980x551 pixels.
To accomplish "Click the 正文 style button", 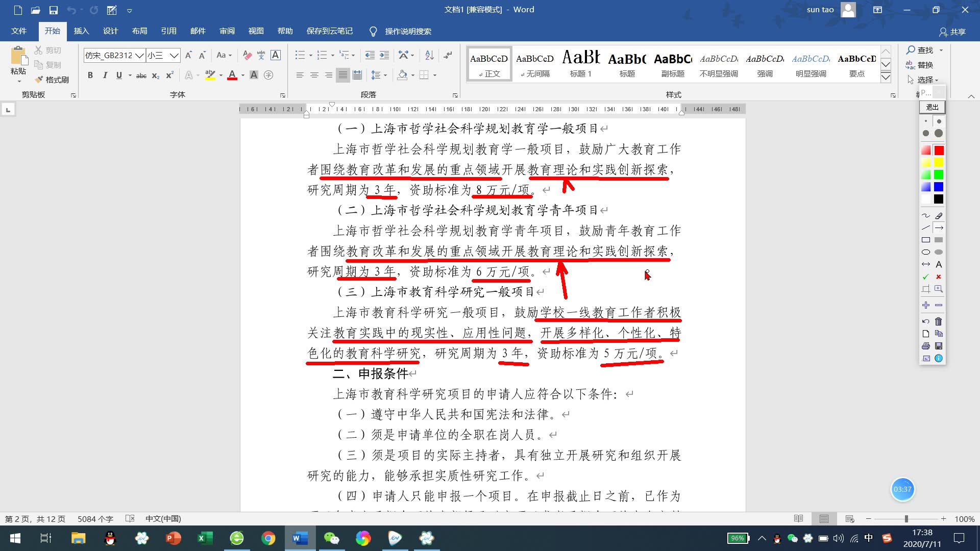I will (x=488, y=65).
